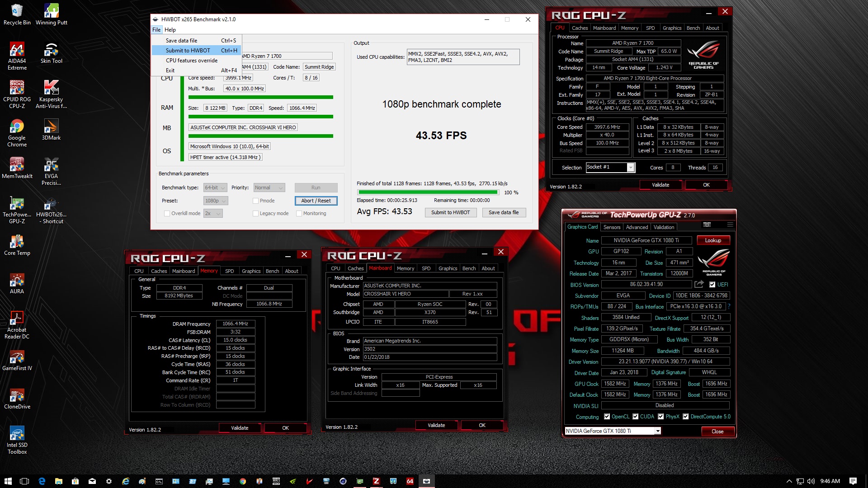
Task: Select Save data file in File menu
Action: (197, 41)
